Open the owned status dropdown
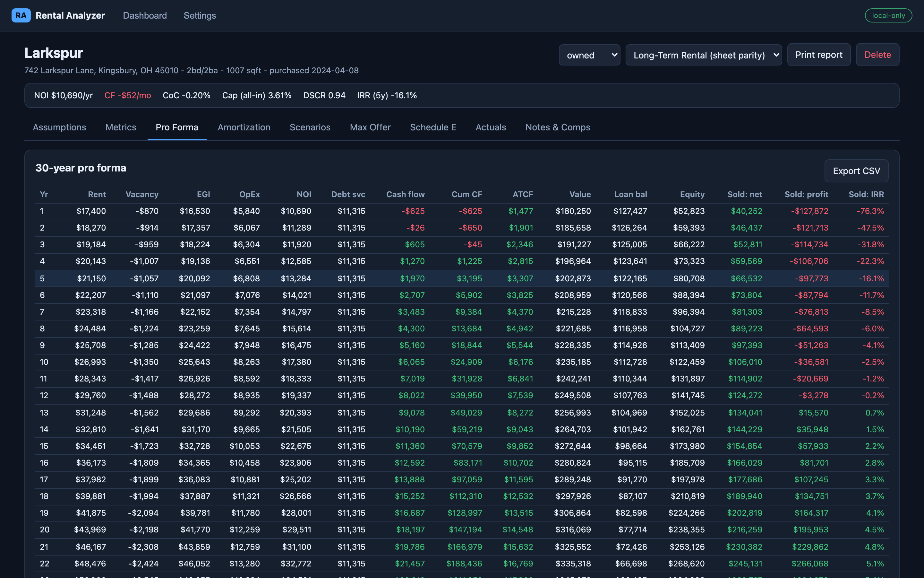Viewport: 924px width, 578px height. click(589, 55)
